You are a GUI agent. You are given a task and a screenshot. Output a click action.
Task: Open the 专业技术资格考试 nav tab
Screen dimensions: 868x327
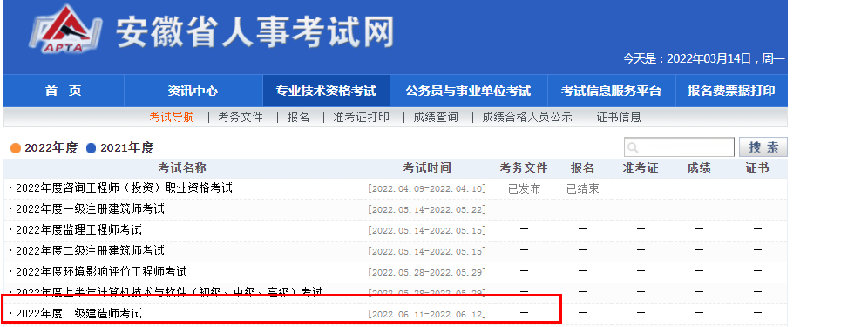[326, 91]
